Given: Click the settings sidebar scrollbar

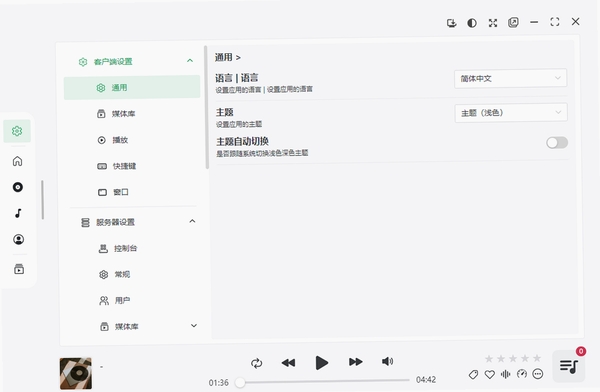Looking at the screenshot, I should point(207,108).
